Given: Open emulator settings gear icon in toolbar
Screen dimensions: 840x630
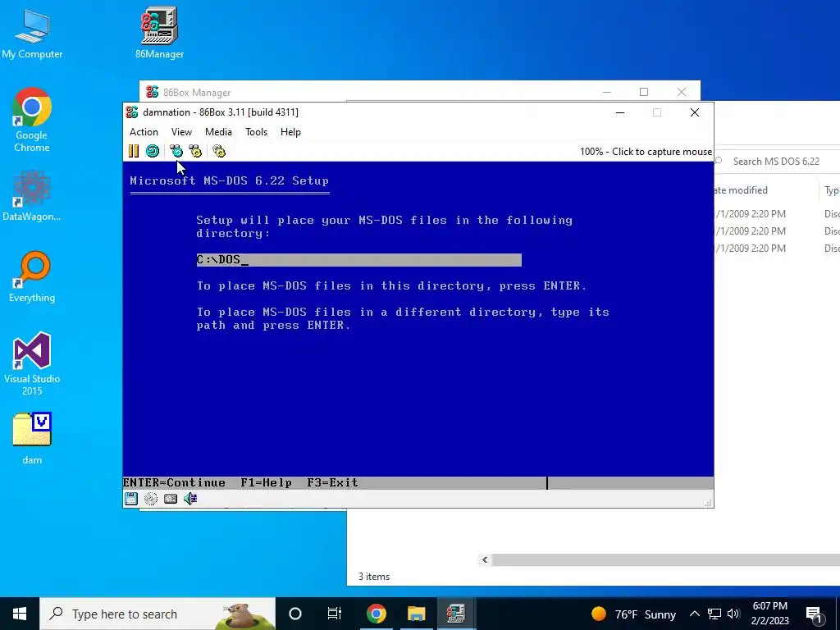Looking at the screenshot, I should (219, 152).
